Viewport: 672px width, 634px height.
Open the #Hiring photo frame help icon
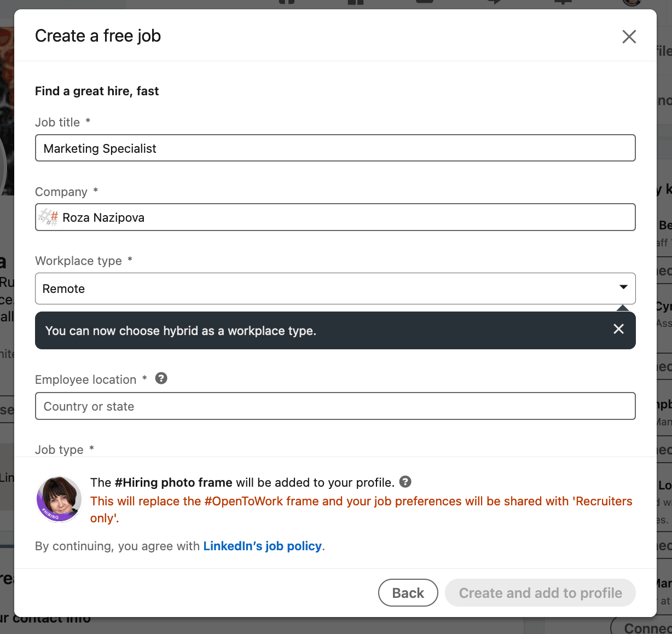(405, 482)
